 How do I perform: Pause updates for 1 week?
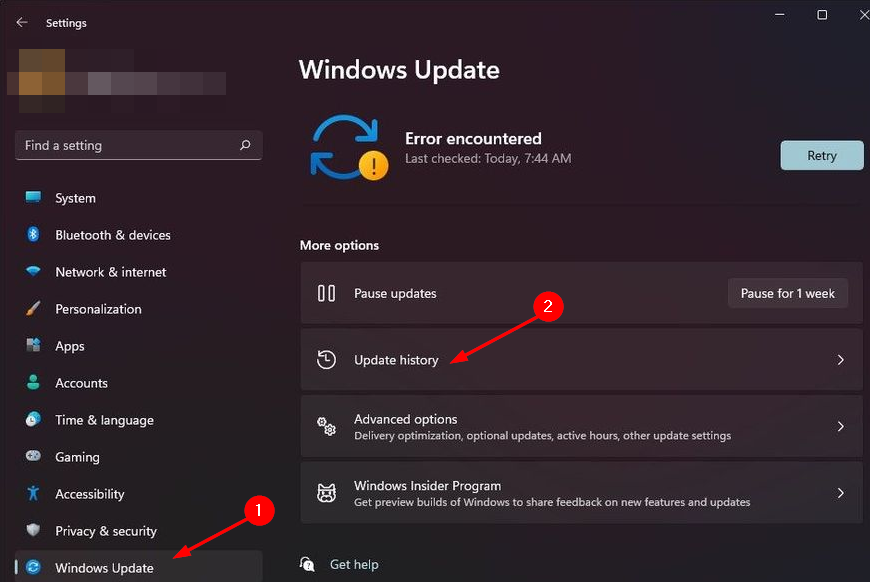pyautogui.click(x=787, y=293)
